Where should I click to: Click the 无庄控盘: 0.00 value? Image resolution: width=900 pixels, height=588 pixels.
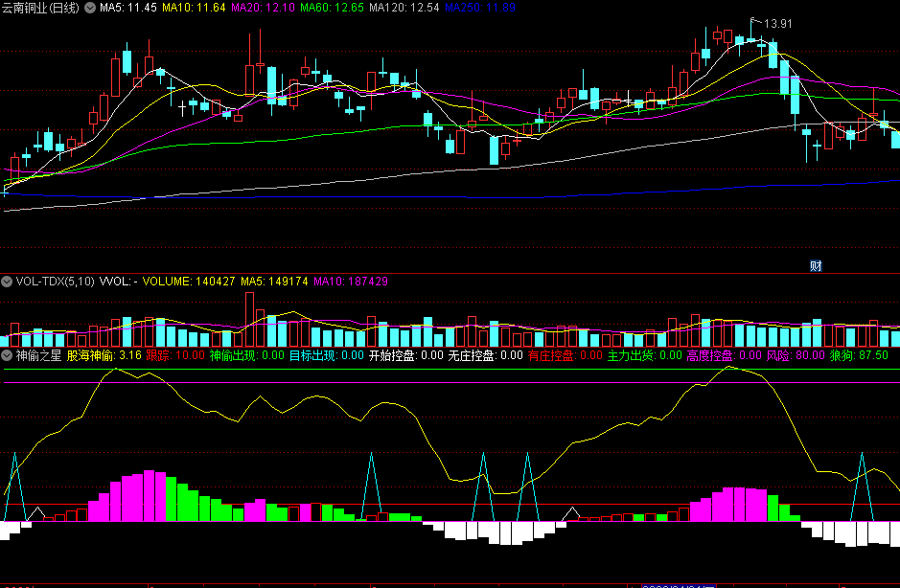tap(486, 355)
